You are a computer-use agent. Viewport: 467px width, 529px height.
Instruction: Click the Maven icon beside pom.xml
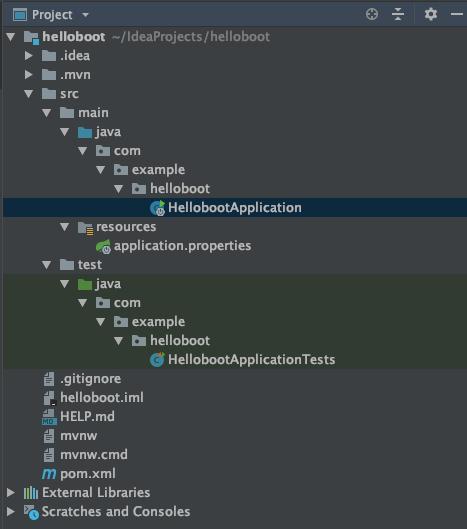point(49,474)
